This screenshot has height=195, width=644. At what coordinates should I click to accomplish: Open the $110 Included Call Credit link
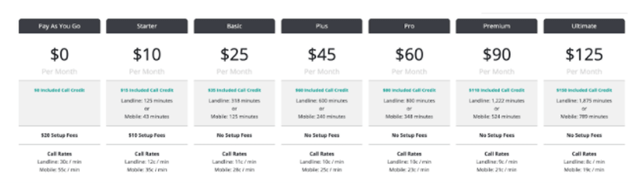coord(496,90)
